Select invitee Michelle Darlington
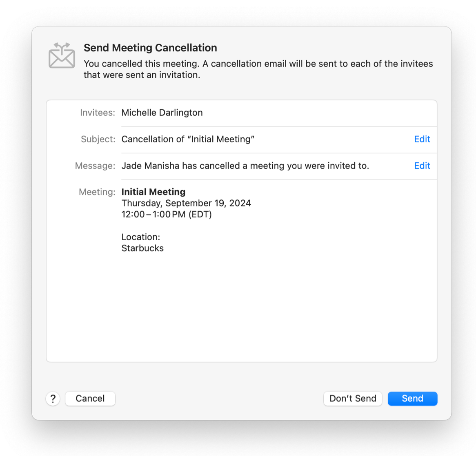 (162, 113)
